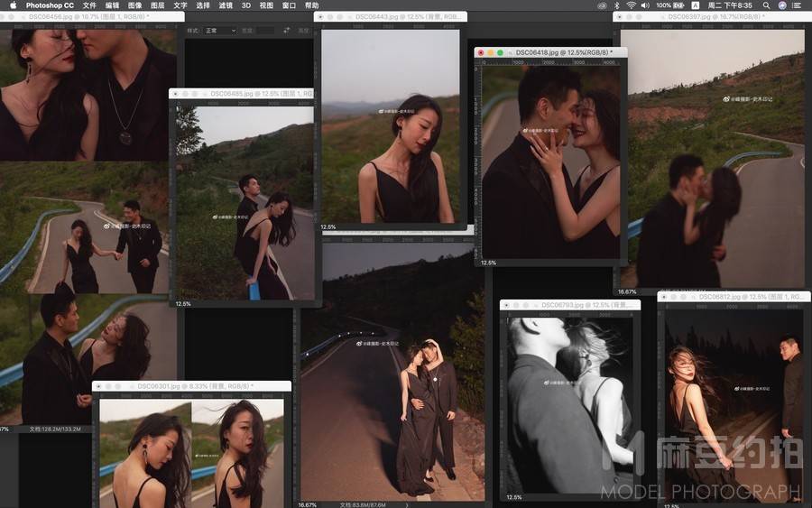Viewport: 812px width, 508px height.
Task: Click the woman portrait canvas in DSC06443
Action: tap(391, 126)
